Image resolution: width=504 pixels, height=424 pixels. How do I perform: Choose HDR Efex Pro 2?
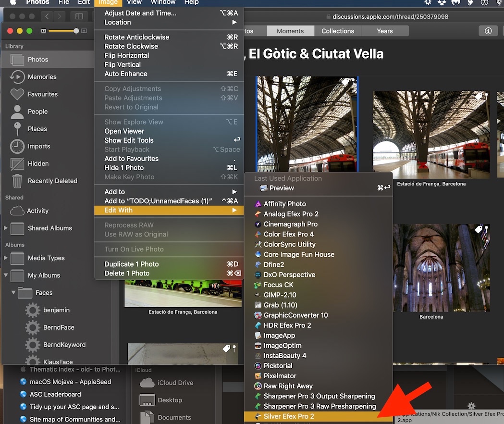(x=318, y=325)
